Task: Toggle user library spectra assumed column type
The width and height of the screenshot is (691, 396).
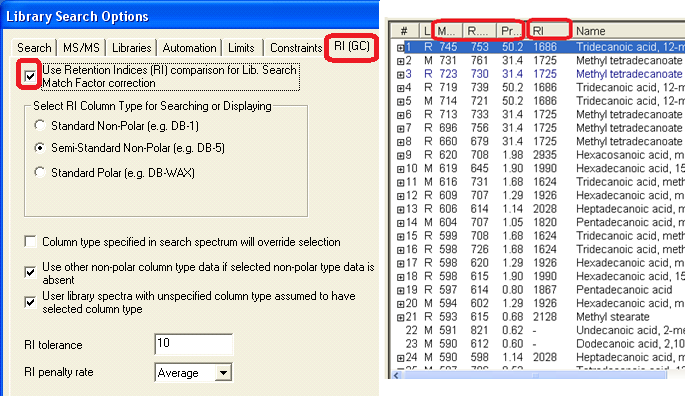Action: (x=30, y=302)
